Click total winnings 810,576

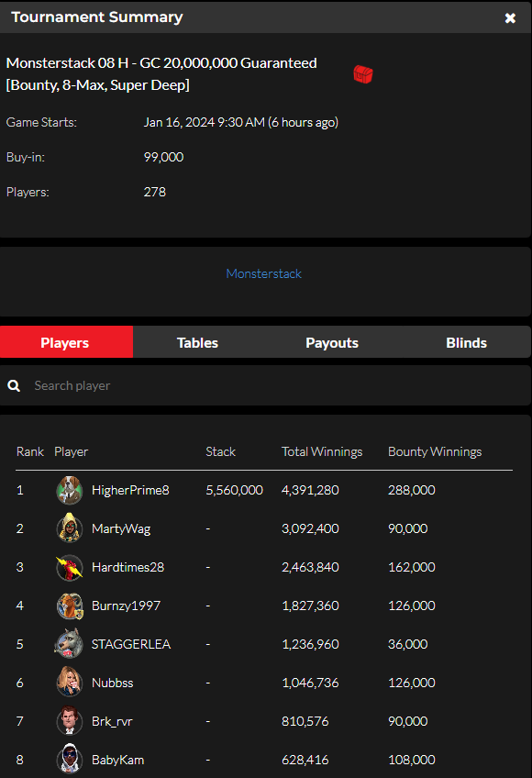point(305,721)
